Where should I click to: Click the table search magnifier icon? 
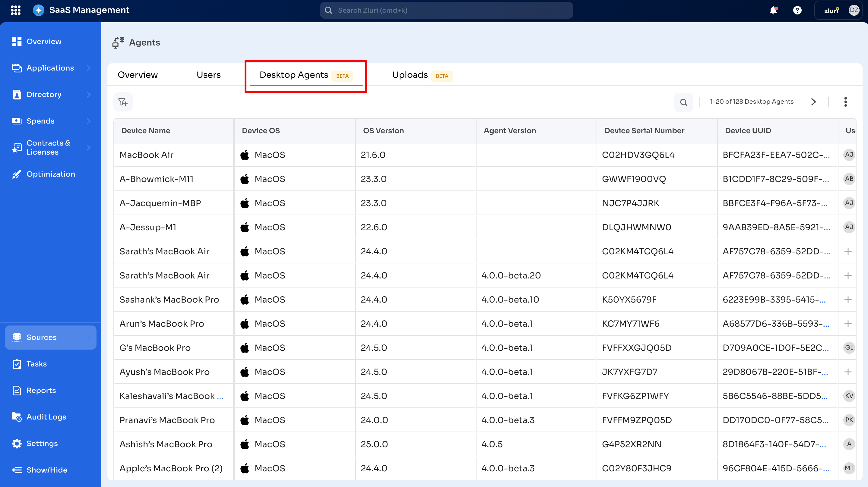coord(683,102)
